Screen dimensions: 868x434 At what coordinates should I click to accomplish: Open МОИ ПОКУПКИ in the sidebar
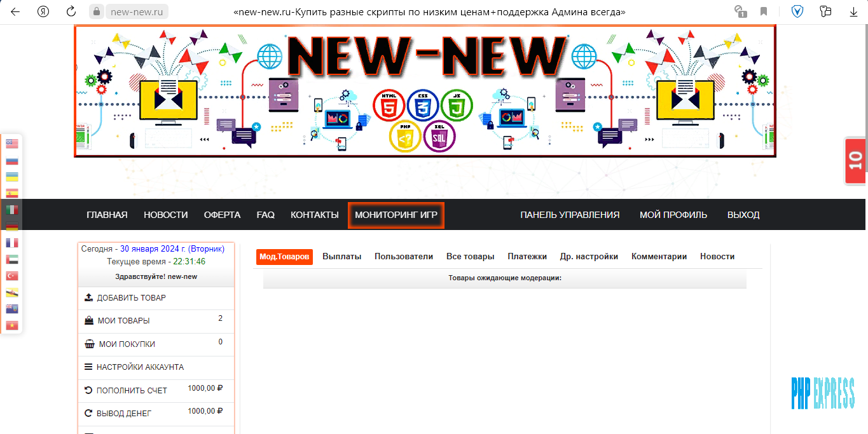[127, 344]
